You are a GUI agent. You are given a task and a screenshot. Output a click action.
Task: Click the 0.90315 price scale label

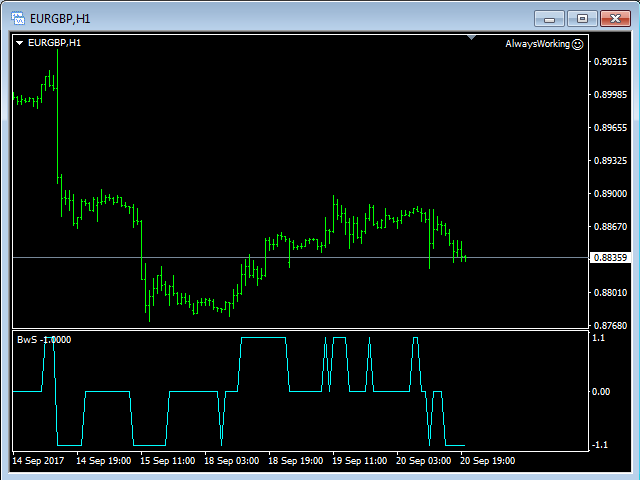610,62
